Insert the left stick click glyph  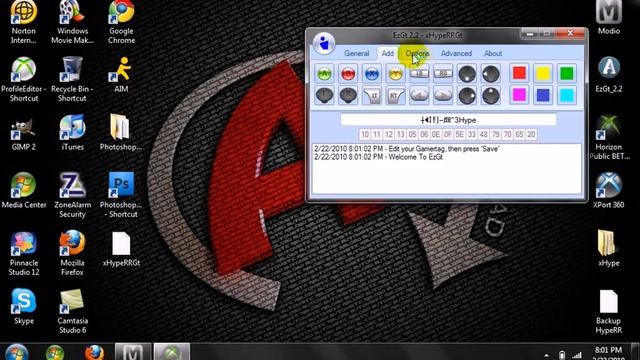point(324,96)
